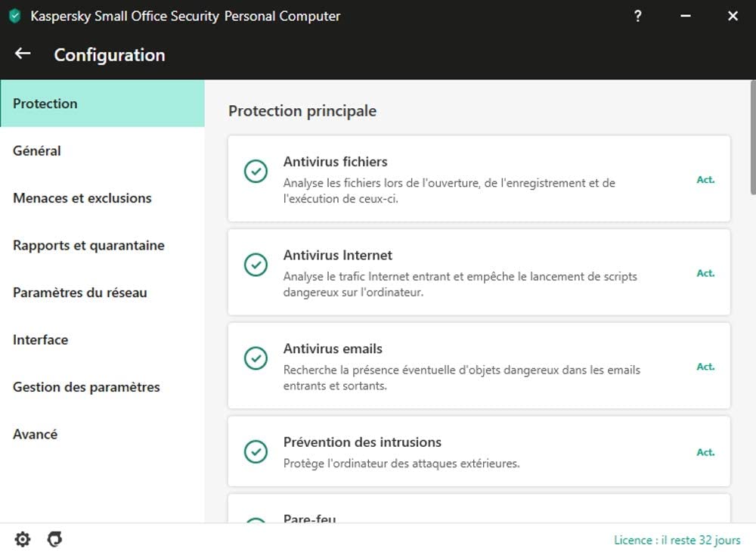Click the vertical scrollbar on the right
This screenshot has width=756, height=552.
(751, 144)
